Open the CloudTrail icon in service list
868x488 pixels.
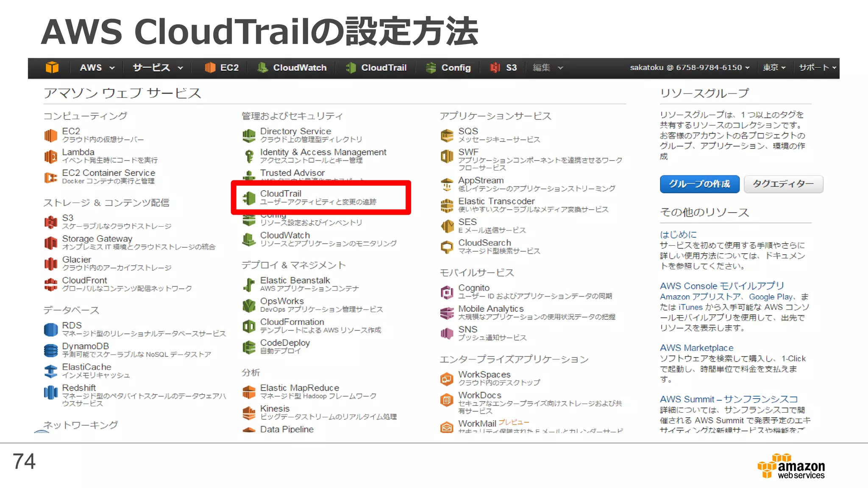tap(249, 198)
